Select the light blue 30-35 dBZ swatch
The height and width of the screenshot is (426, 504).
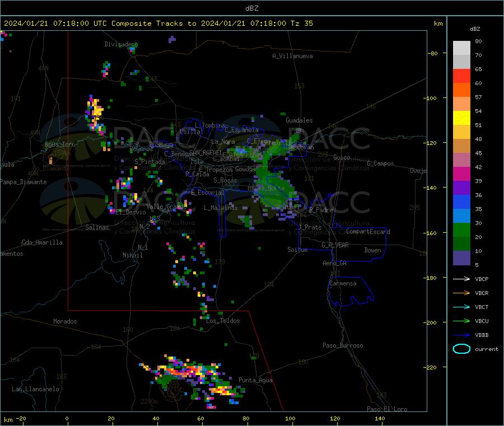pyautogui.click(x=461, y=216)
